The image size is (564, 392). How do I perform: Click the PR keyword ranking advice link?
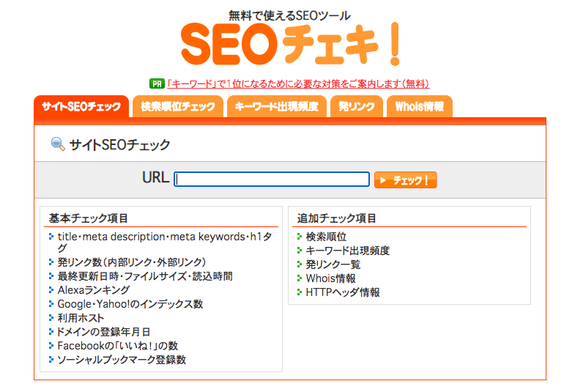(298, 84)
